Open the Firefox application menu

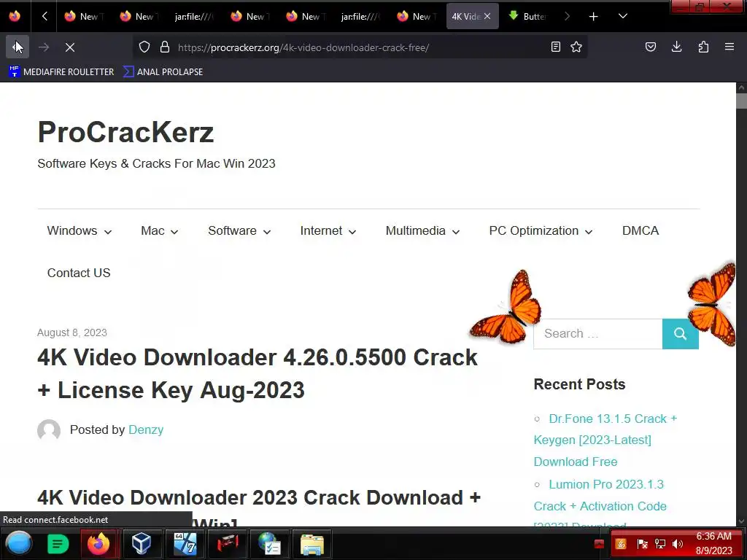click(729, 47)
